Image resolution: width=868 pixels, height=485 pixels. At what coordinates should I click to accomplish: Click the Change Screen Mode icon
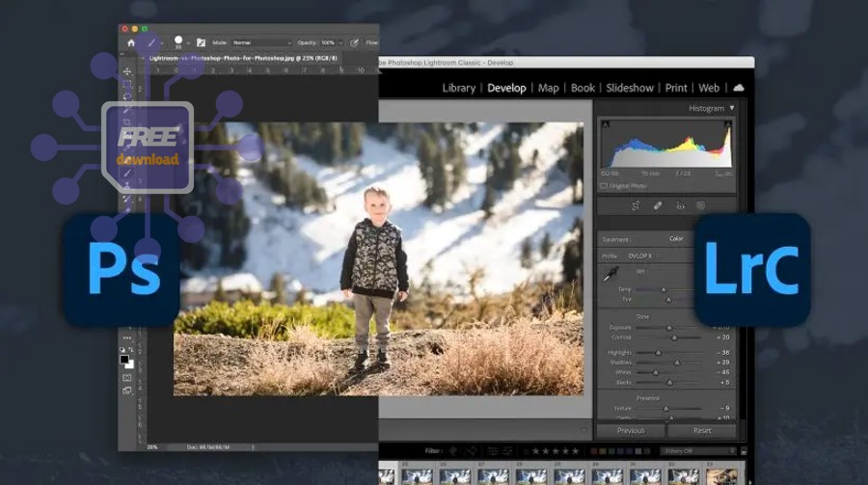126,391
